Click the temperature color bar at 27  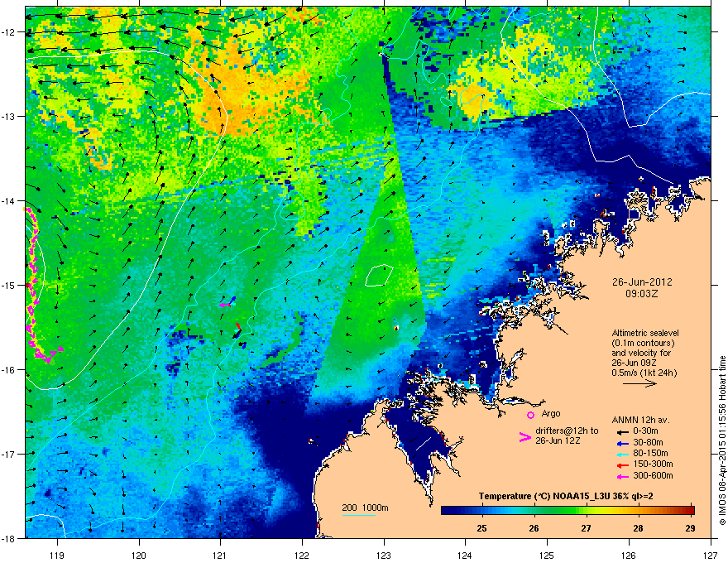tap(587, 511)
